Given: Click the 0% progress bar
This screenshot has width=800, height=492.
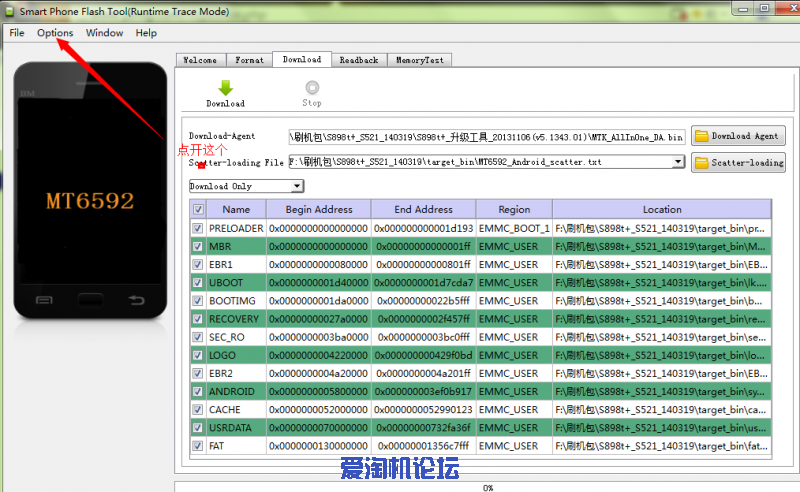Looking at the screenshot, I should 487,488.
